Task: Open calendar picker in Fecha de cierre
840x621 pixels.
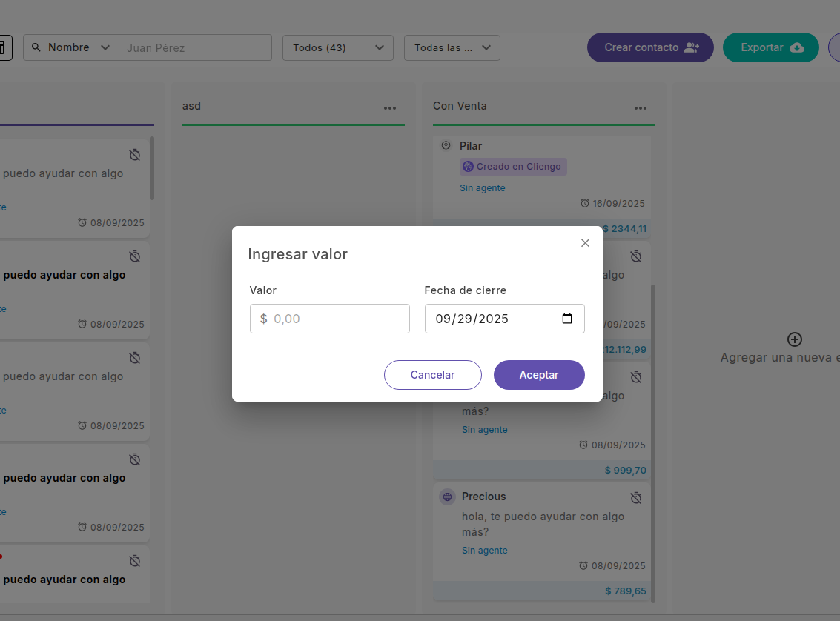Action: (x=567, y=319)
